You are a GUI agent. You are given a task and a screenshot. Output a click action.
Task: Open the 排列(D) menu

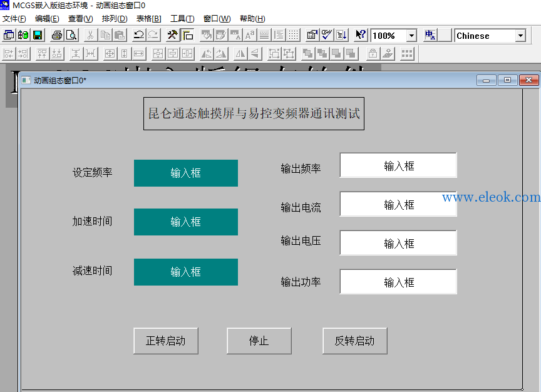coord(115,19)
